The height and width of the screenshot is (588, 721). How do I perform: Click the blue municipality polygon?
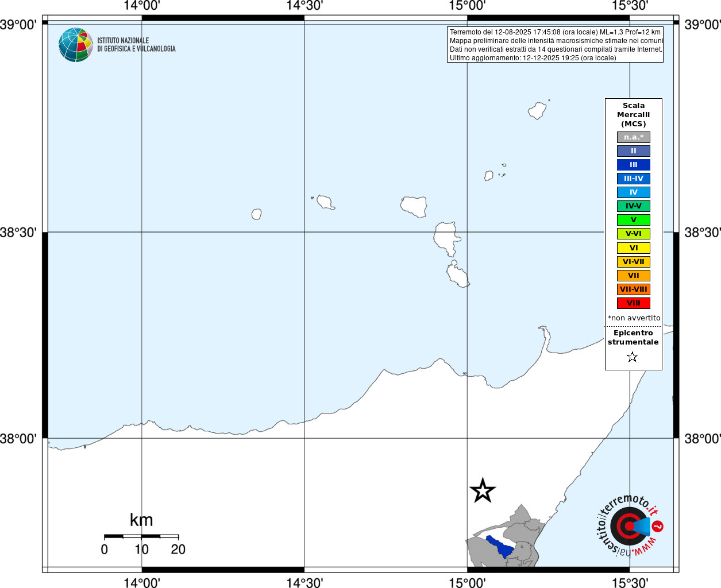499,547
